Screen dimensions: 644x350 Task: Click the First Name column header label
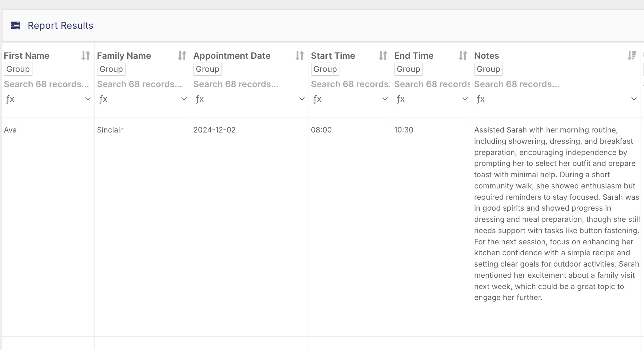tap(27, 56)
